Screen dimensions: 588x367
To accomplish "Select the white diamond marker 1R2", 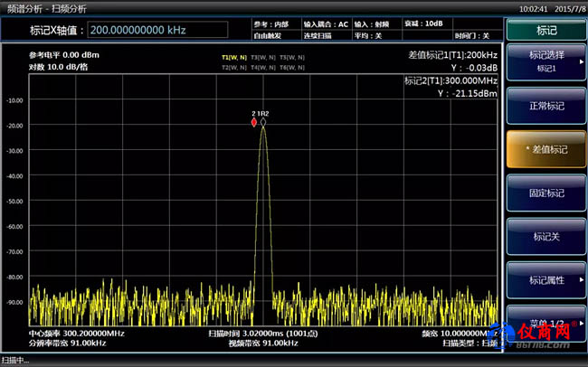I will pos(263,122).
